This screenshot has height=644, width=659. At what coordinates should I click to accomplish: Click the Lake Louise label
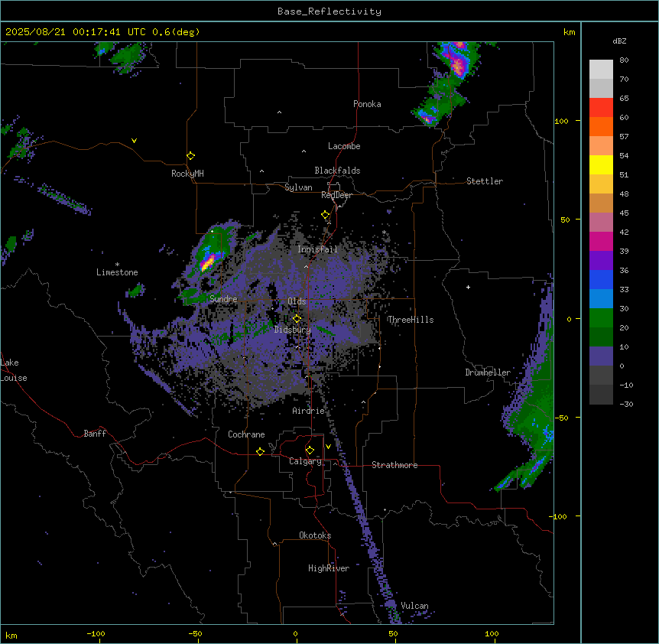coord(14,370)
